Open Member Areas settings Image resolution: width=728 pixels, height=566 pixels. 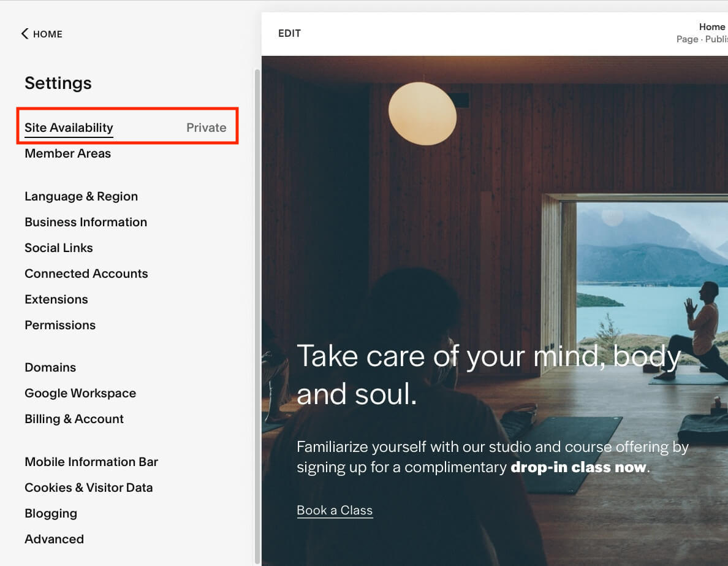coord(67,153)
